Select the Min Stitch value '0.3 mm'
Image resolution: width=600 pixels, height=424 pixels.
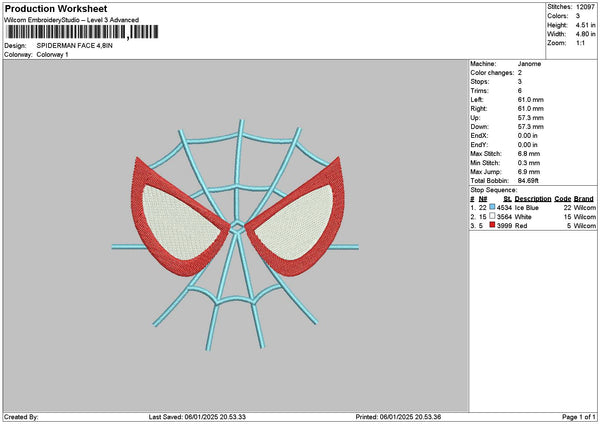point(528,163)
